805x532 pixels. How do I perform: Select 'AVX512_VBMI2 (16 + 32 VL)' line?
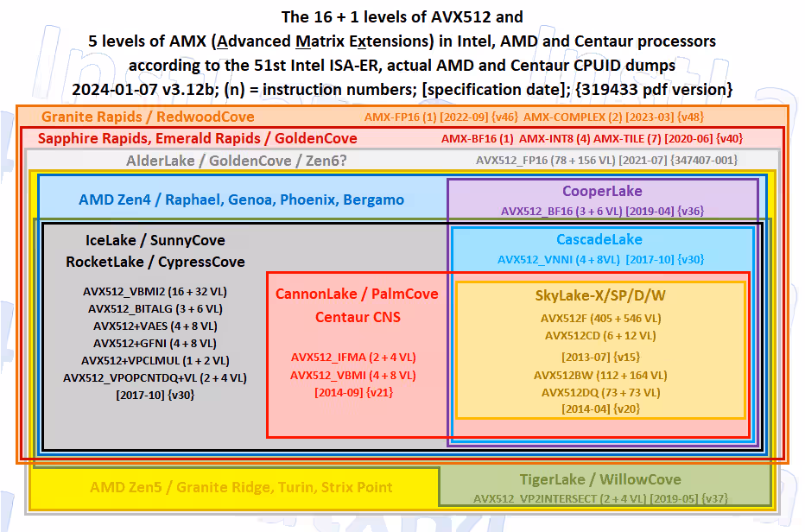155,292
